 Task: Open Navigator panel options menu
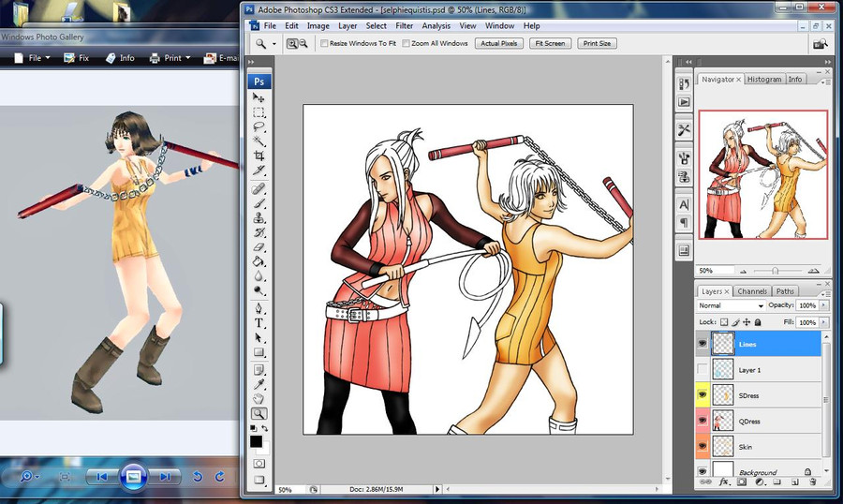click(x=824, y=82)
